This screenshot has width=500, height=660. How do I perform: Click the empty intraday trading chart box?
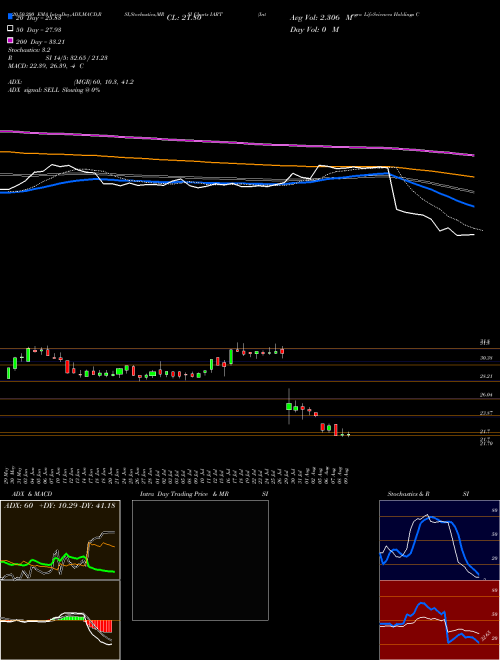(x=200, y=560)
